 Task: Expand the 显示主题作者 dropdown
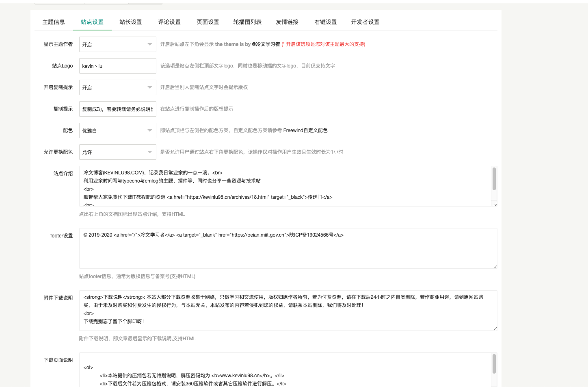pyautogui.click(x=117, y=44)
